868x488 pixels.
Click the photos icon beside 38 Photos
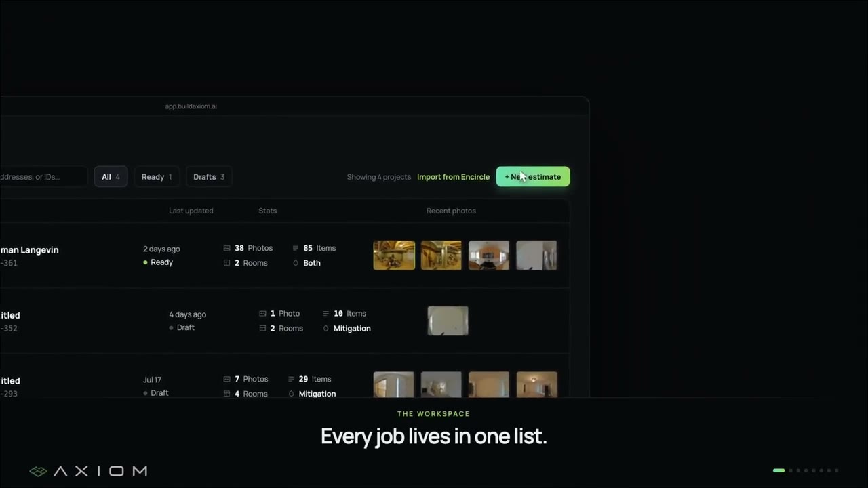(226, 248)
